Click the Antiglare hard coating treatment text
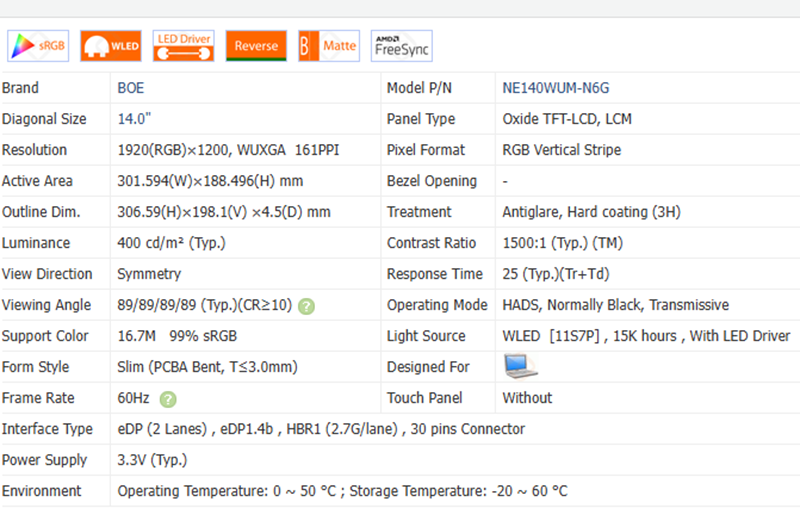 pos(591,212)
